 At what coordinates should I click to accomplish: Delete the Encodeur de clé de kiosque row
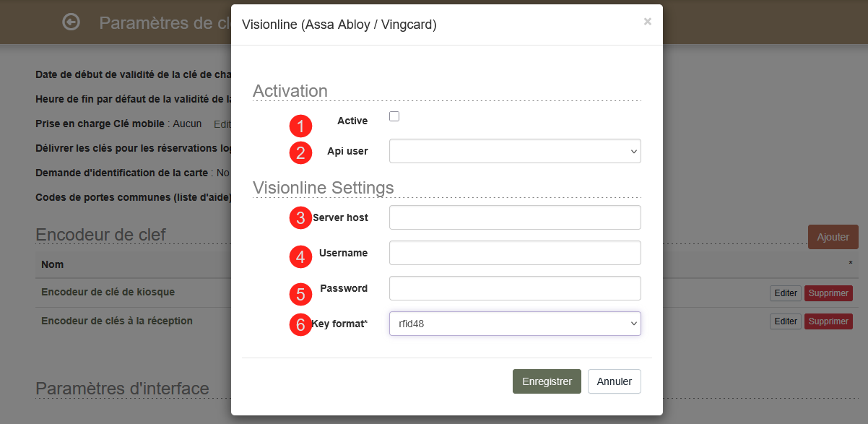[828, 293]
